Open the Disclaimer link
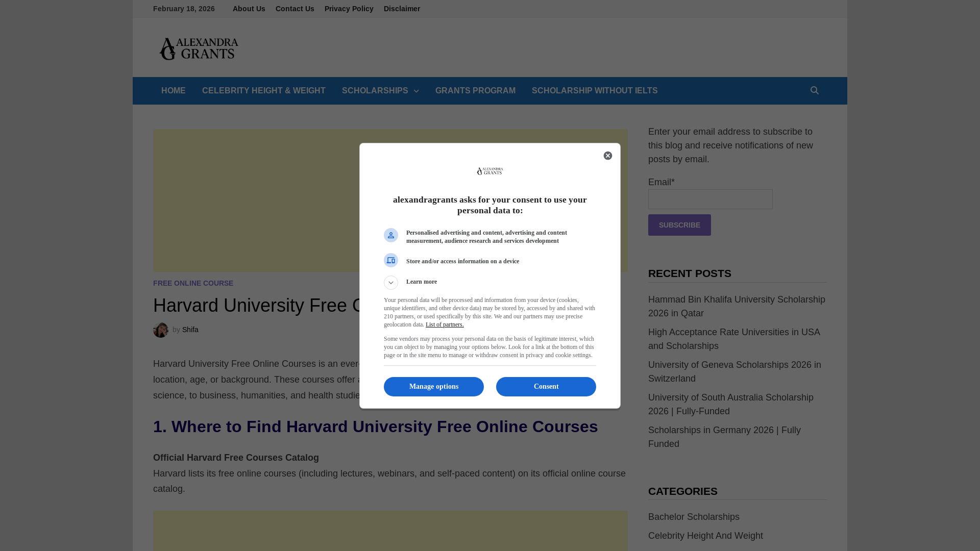The height and width of the screenshot is (551, 980). 402,9
